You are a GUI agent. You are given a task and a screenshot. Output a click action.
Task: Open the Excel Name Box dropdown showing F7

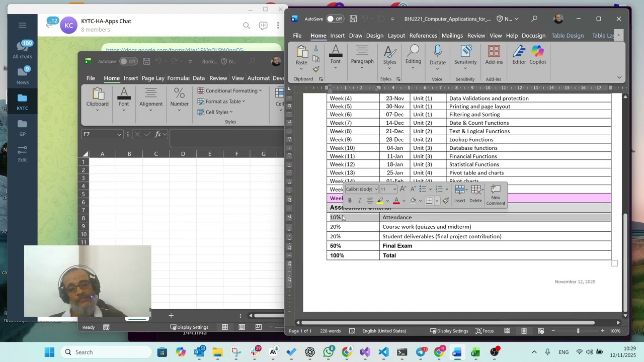click(x=119, y=134)
